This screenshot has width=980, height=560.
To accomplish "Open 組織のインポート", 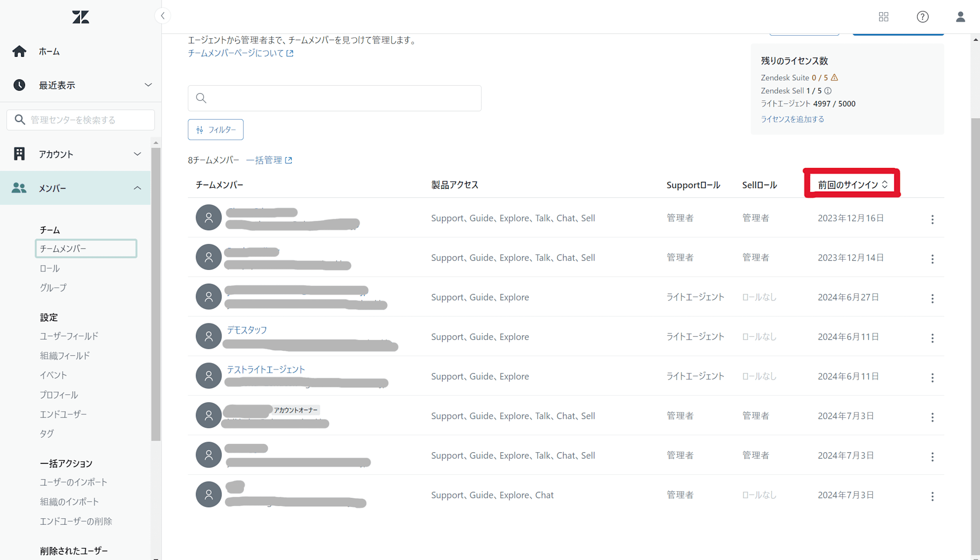I will (69, 502).
